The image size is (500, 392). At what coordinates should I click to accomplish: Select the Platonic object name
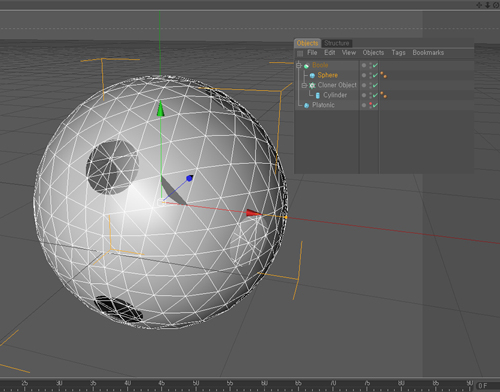point(323,105)
